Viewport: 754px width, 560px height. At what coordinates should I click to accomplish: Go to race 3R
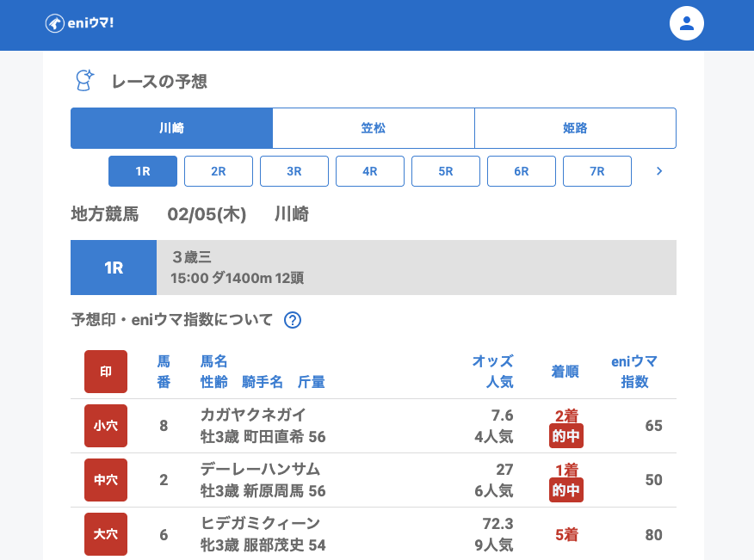pos(294,171)
